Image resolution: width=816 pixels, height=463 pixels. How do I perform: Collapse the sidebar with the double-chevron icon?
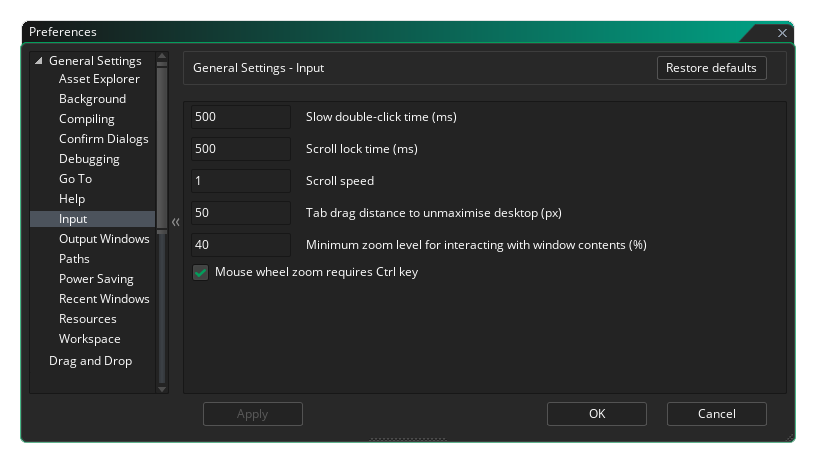click(x=175, y=222)
